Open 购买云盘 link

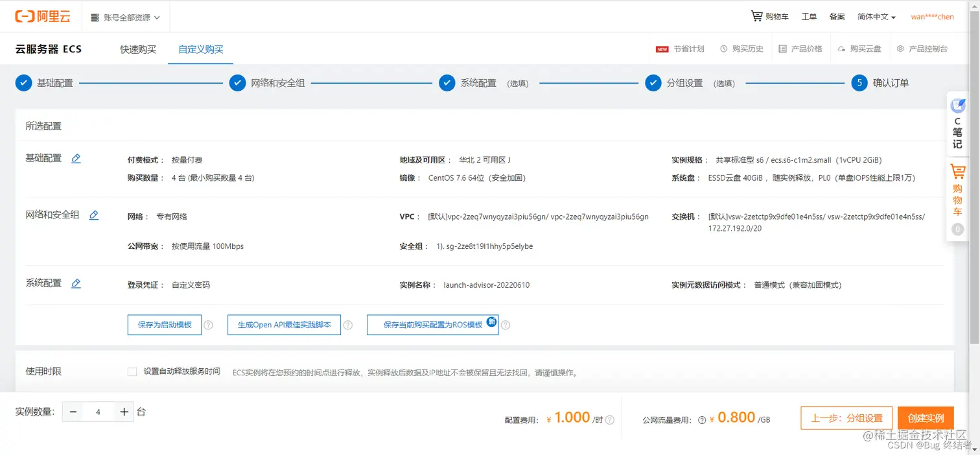(859, 49)
